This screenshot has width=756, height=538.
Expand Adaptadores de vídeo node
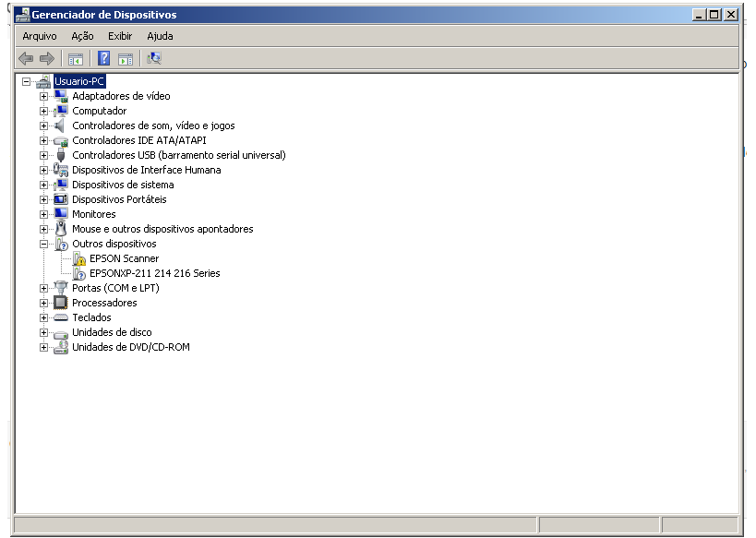click(x=43, y=96)
